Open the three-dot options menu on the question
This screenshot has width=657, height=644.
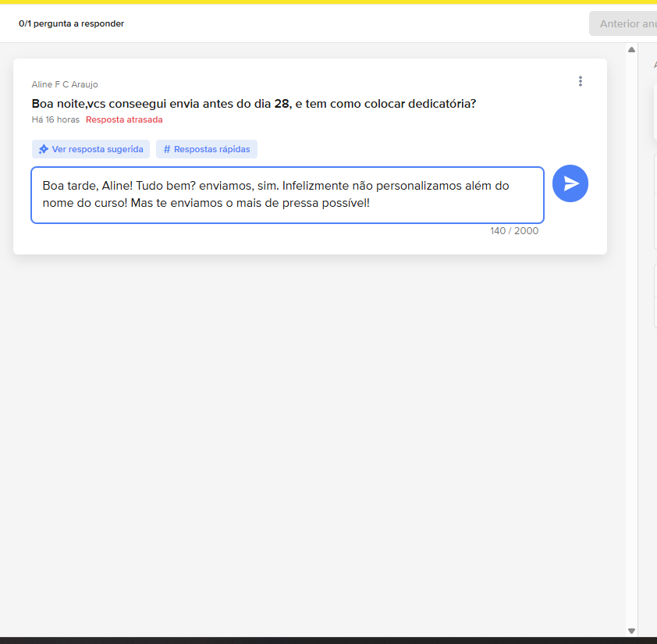click(580, 81)
